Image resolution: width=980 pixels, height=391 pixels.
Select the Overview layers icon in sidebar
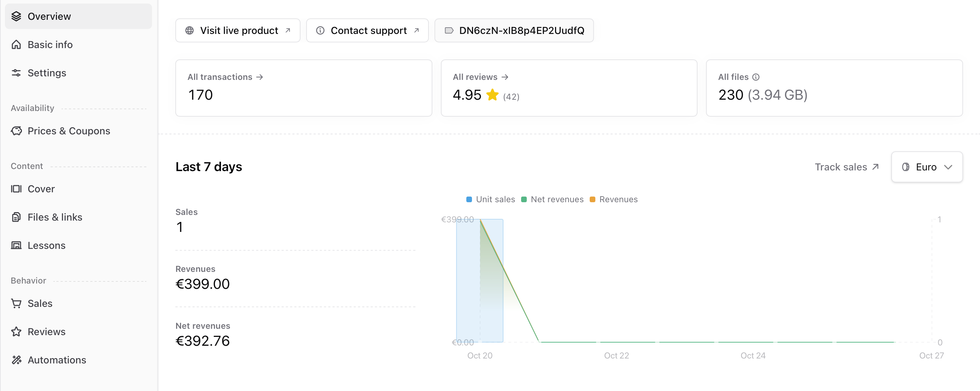(x=17, y=16)
